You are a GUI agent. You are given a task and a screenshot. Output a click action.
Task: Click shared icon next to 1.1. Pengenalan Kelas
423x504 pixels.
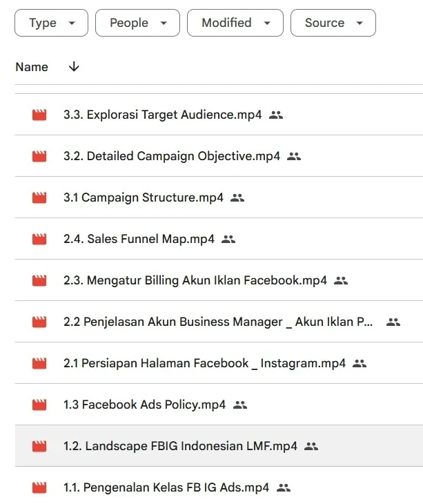(x=283, y=488)
